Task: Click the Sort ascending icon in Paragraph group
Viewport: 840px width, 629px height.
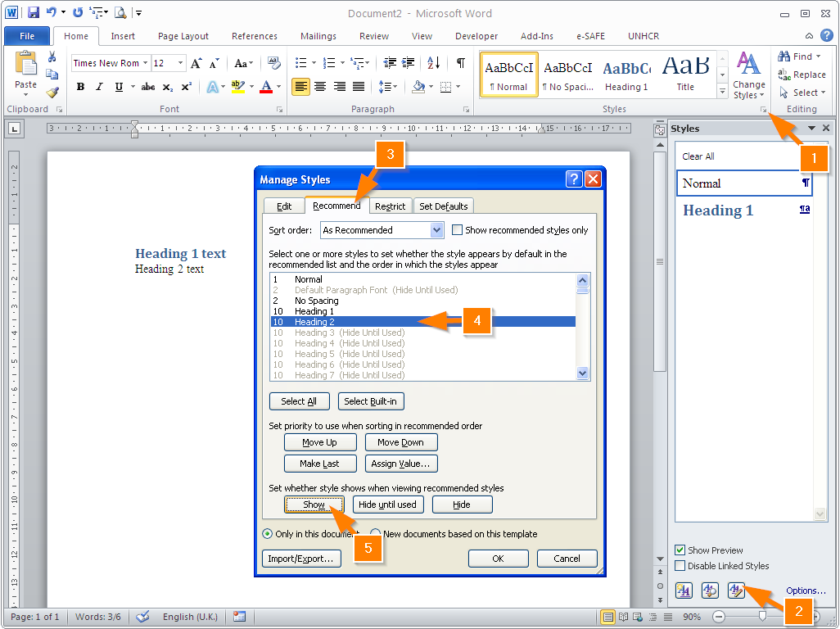Action: pos(434,62)
